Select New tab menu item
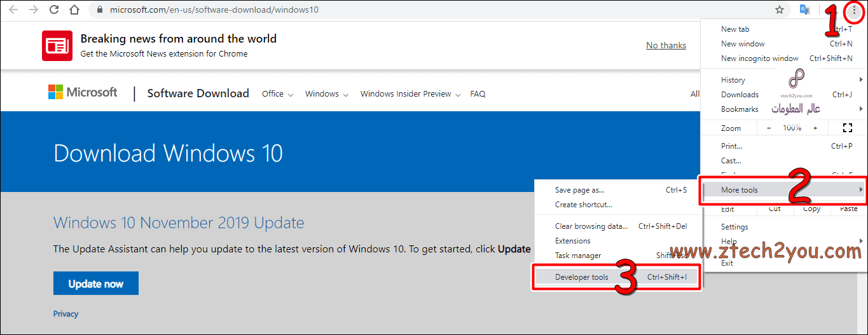 pyautogui.click(x=783, y=29)
